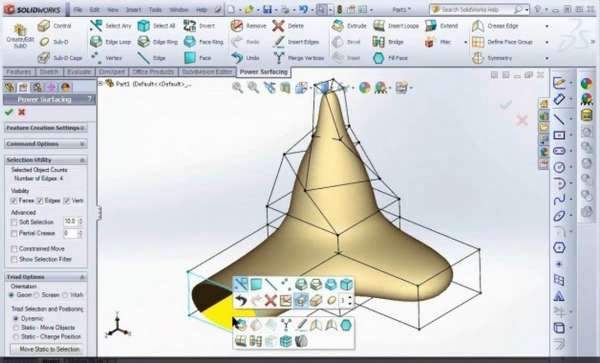
Task: Accept with the green checkmark button
Action: point(9,112)
